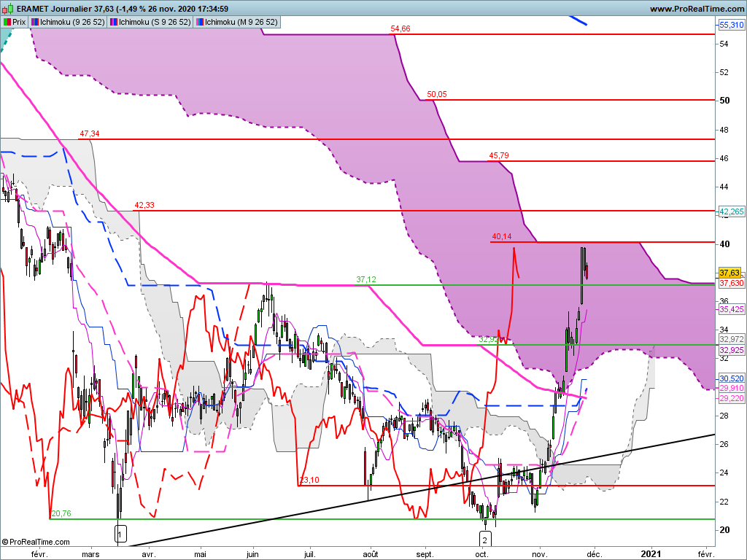Click the 32,972 grey price tag
Viewport: 747px width, 560px height.
tap(731, 339)
